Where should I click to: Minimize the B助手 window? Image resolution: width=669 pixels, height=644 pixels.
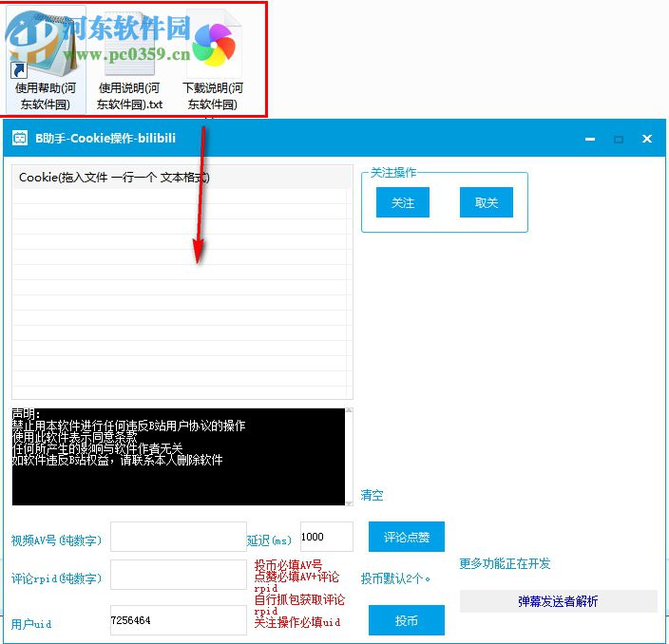pyautogui.click(x=590, y=139)
